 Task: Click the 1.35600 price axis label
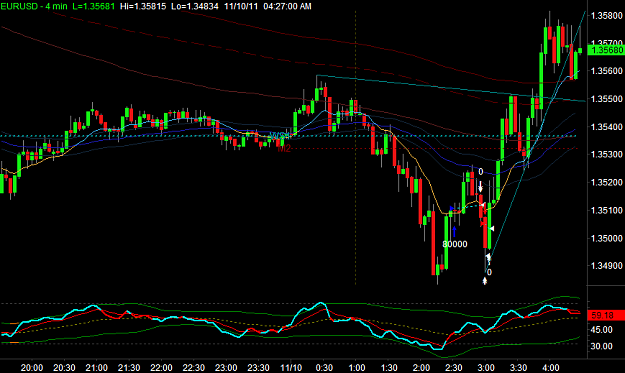point(607,71)
